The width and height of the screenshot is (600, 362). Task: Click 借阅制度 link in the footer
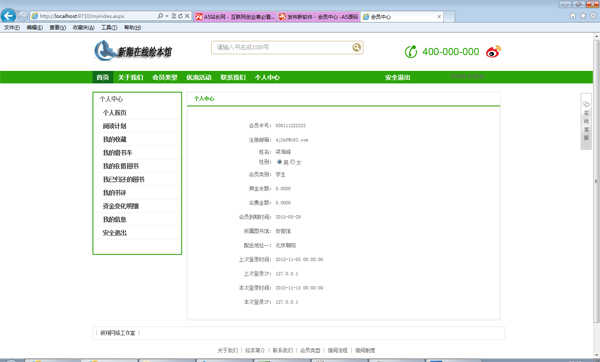[365, 350]
